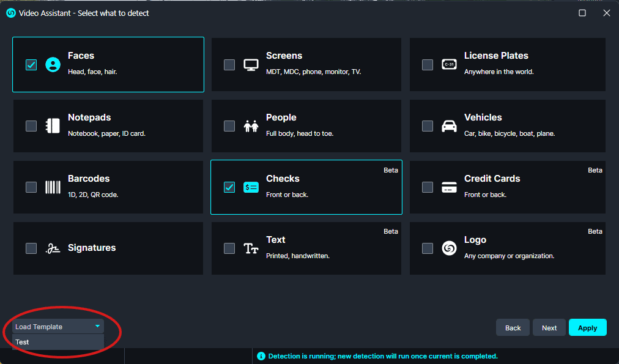The width and height of the screenshot is (619, 364).
Task: Uncheck the Faces checkbox
Action: click(x=31, y=64)
